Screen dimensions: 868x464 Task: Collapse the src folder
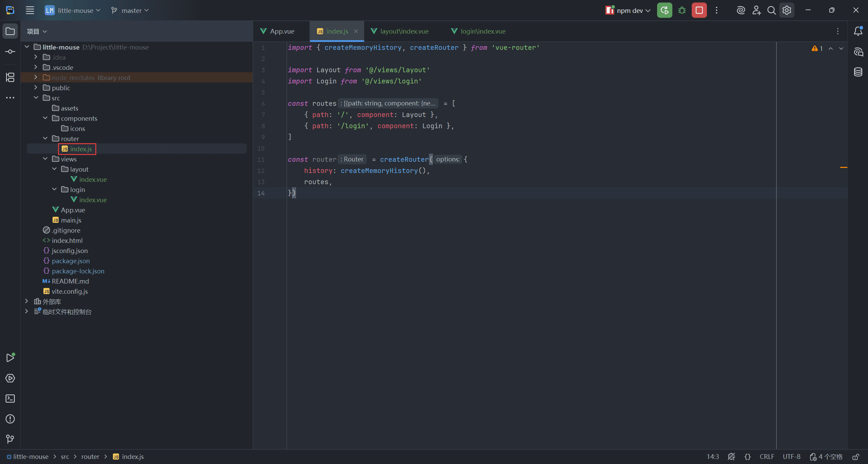point(36,98)
